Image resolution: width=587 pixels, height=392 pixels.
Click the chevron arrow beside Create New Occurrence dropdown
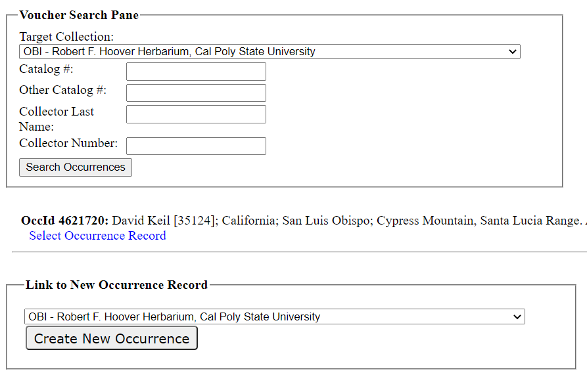point(517,316)
